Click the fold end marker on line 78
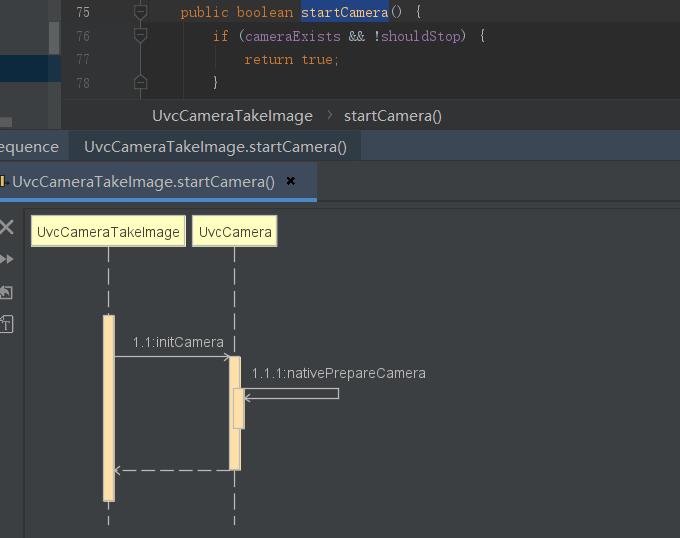Screen dimensions: 680x538 click(140, 82)
